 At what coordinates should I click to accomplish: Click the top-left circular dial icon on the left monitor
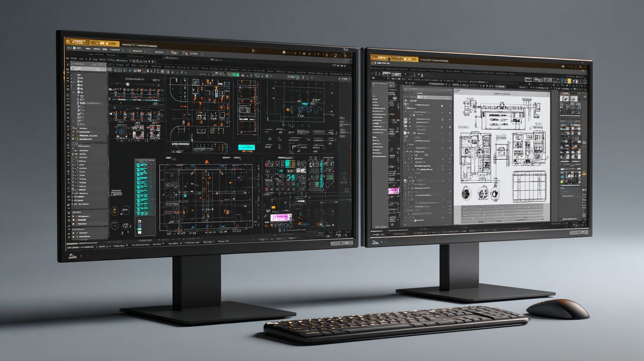click(114, 211)
